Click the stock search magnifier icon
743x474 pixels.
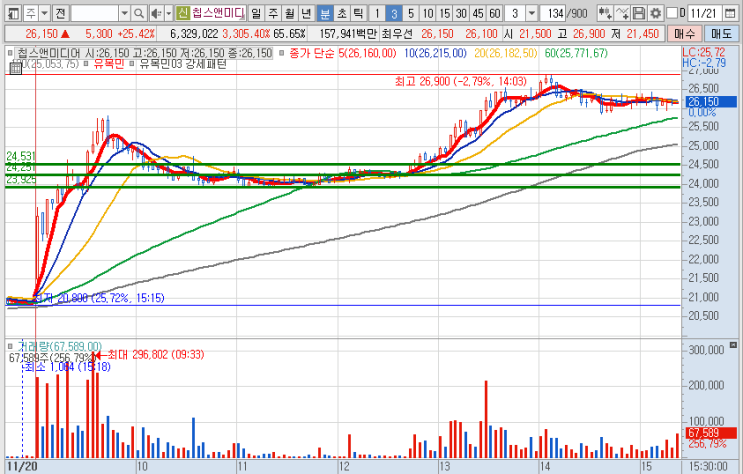tap(138, 13)
